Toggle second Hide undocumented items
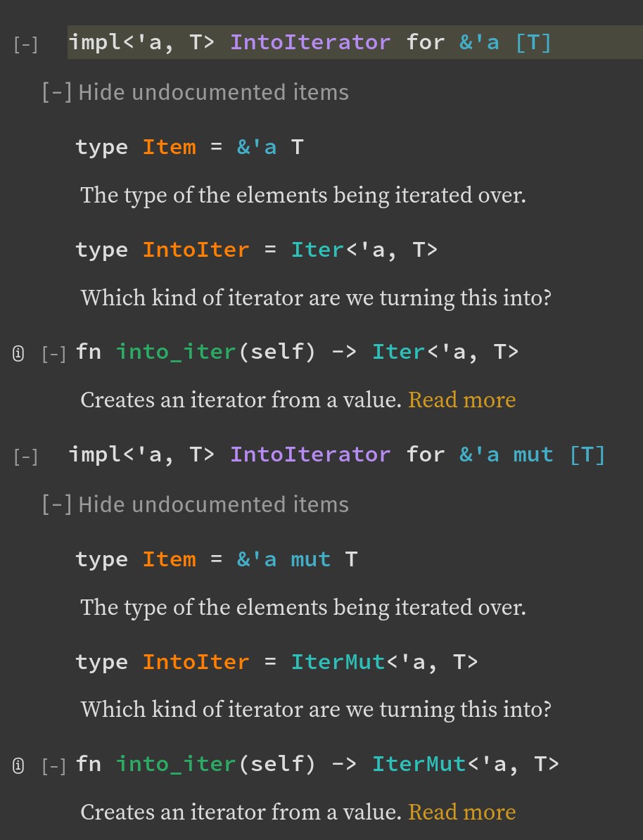 196,504
